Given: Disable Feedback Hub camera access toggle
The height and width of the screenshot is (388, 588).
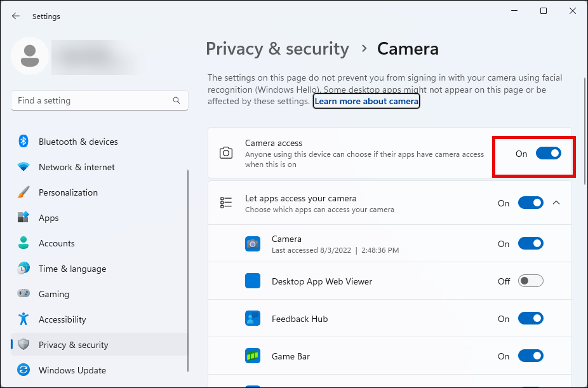Looking at the screenshot, I should pos(530,319).
